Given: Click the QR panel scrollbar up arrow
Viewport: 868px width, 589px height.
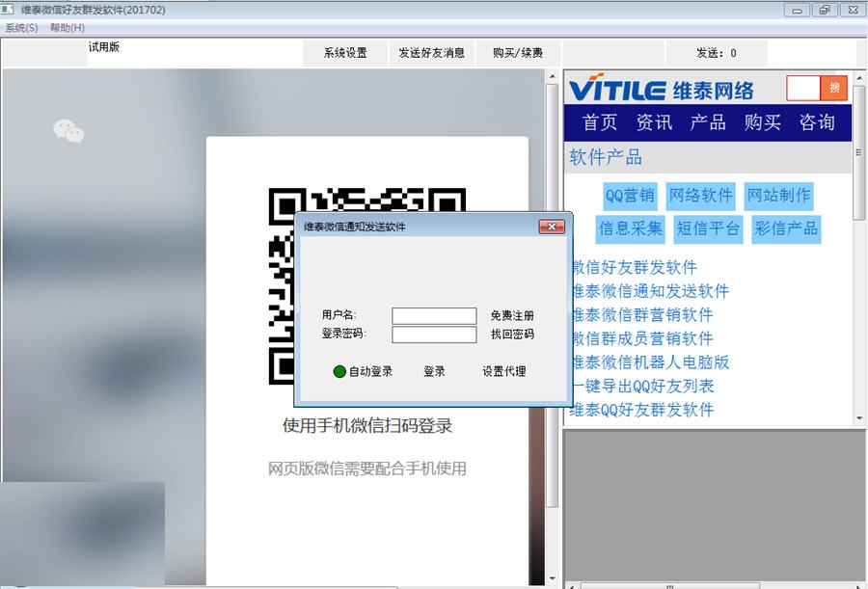Looking at the screenshot, I should (552, 76).
